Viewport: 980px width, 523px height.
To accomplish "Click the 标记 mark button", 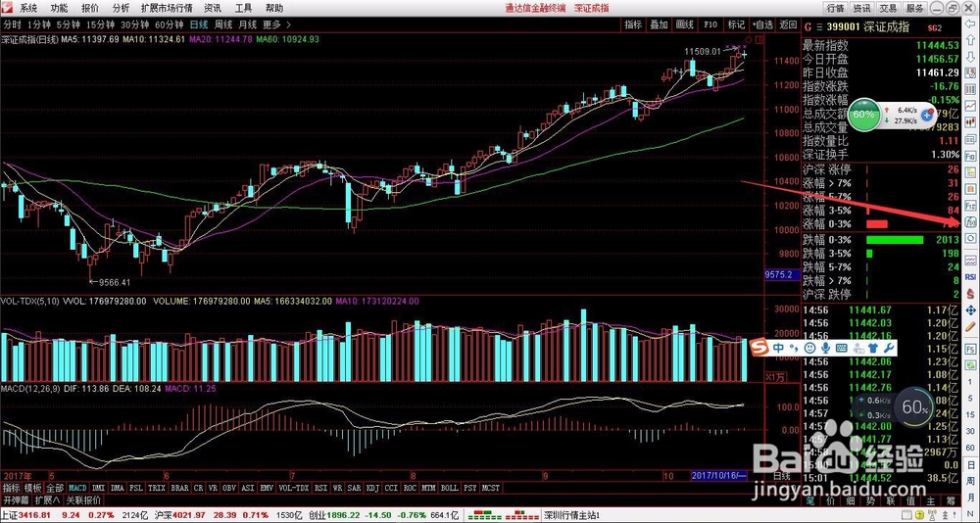I will click(x=736, y=25).
